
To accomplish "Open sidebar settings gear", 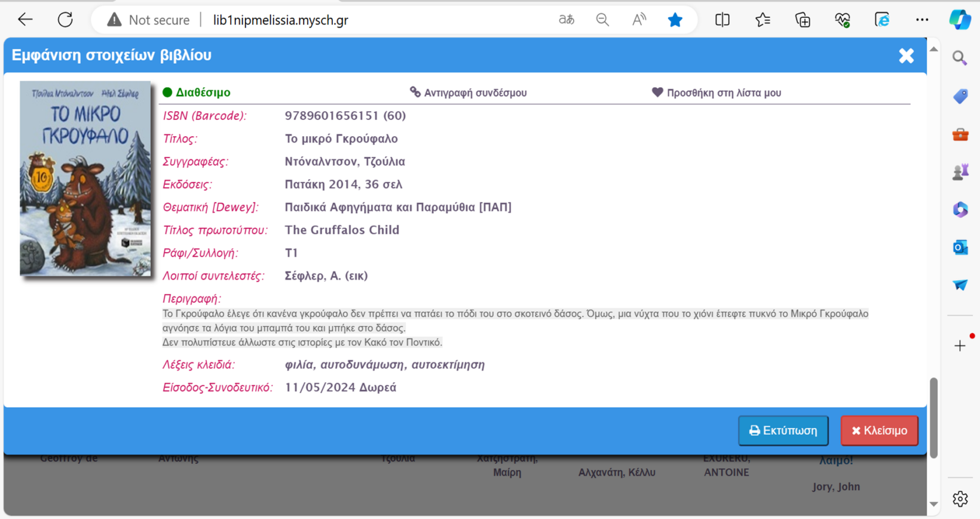I will pos(960,499).
